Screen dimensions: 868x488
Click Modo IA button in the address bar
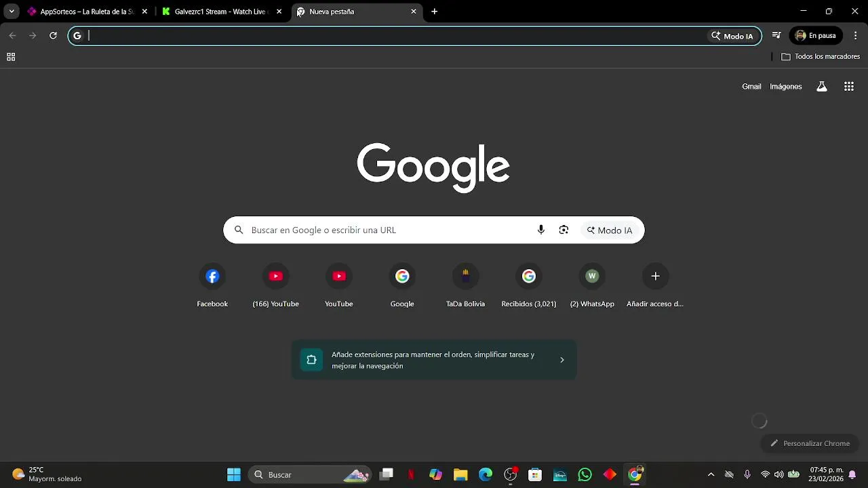(732, 36)
